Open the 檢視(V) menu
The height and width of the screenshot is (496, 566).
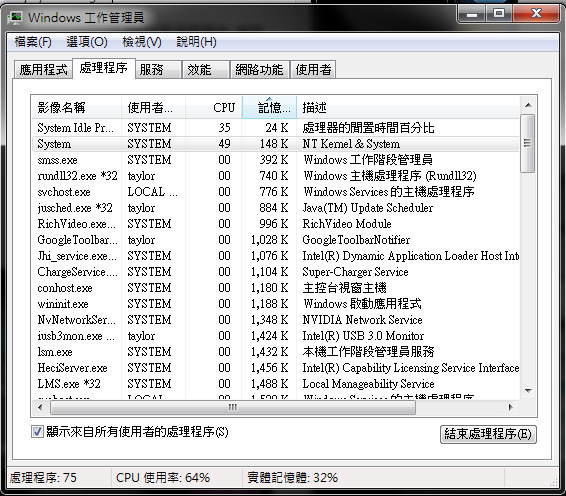[142, 42]
